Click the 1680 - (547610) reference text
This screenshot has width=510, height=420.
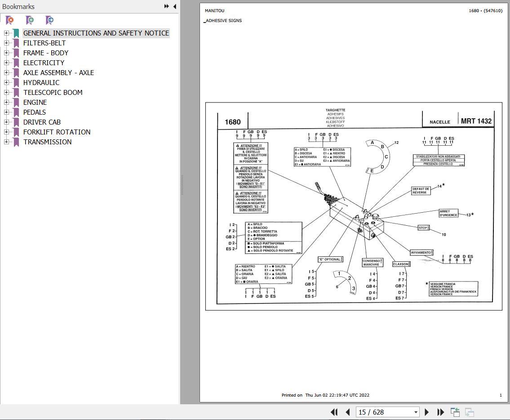point(485,10)
